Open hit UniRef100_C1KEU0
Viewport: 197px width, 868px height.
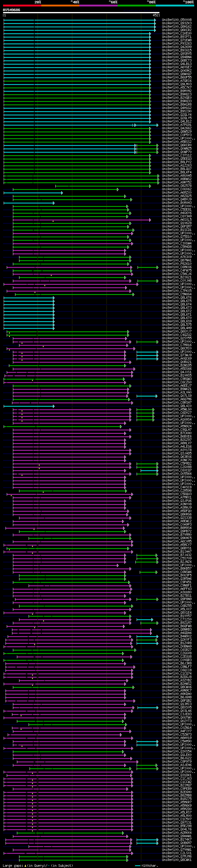point(176,33)
